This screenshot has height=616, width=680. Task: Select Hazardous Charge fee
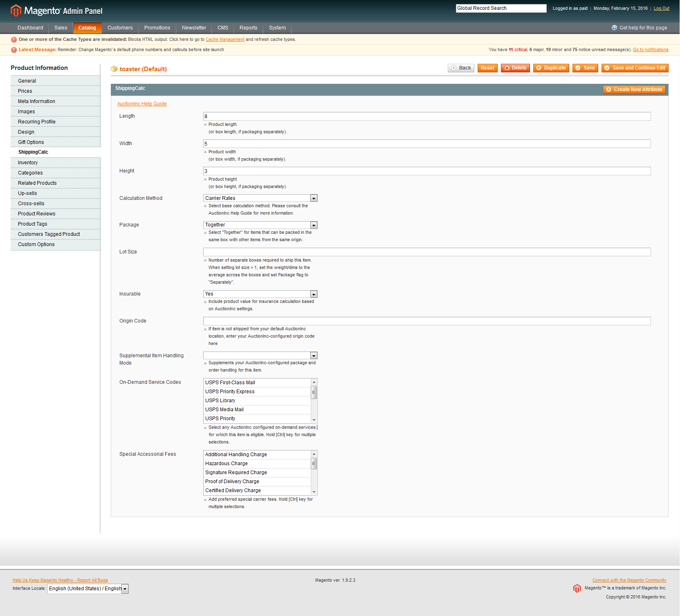pos(257,464)
